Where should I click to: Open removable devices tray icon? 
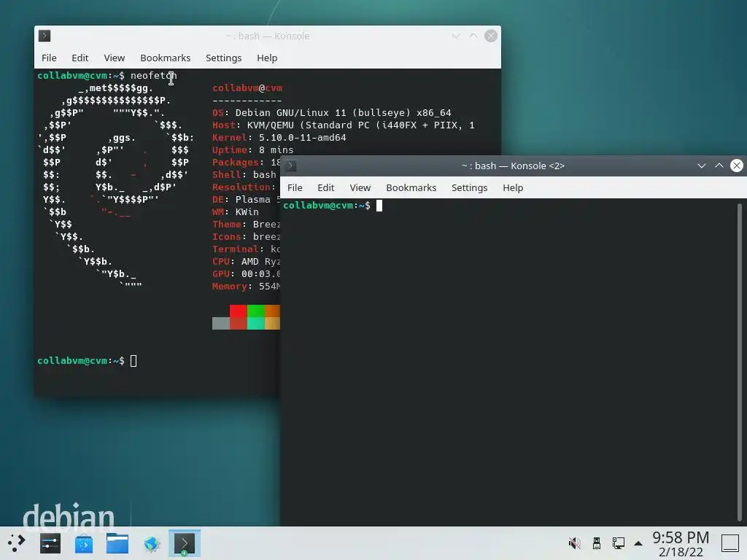[x=597, y=542]
